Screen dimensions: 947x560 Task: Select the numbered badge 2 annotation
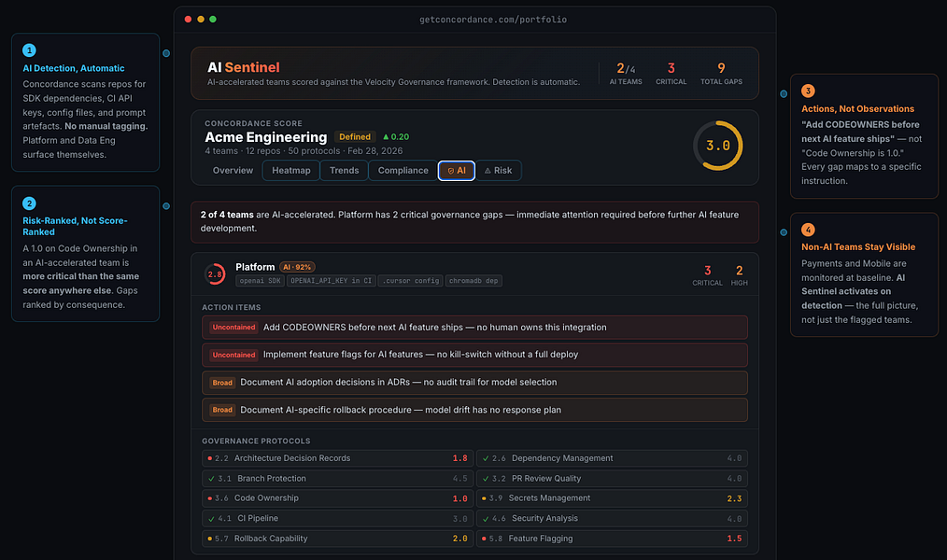pos(29,203)
